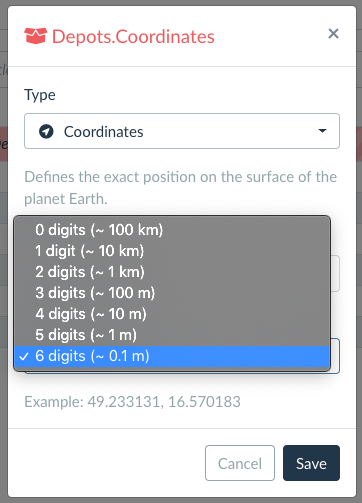Click the Type field label
The width and height of the screenshot is (362, 503).
tap(40, 95)
